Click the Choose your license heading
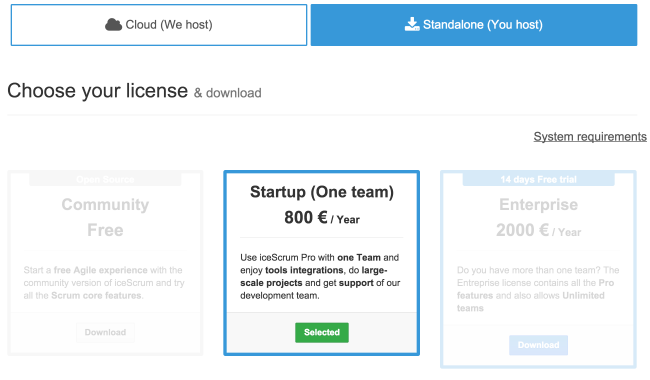Image resolution: width=650 pixels, height=380 pixels. pos(97,90)
